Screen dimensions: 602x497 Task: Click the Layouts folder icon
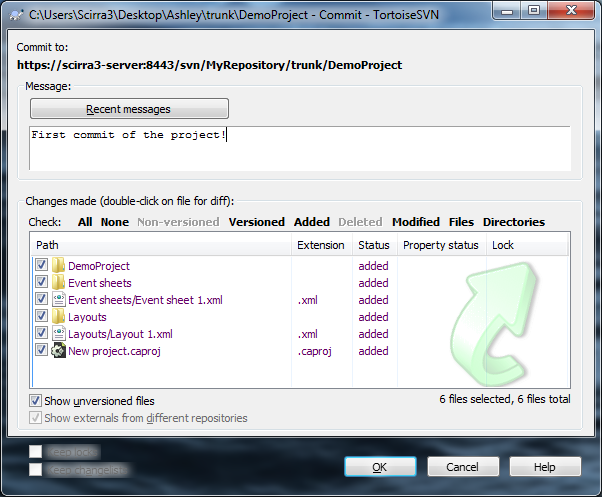coord(58,317)
